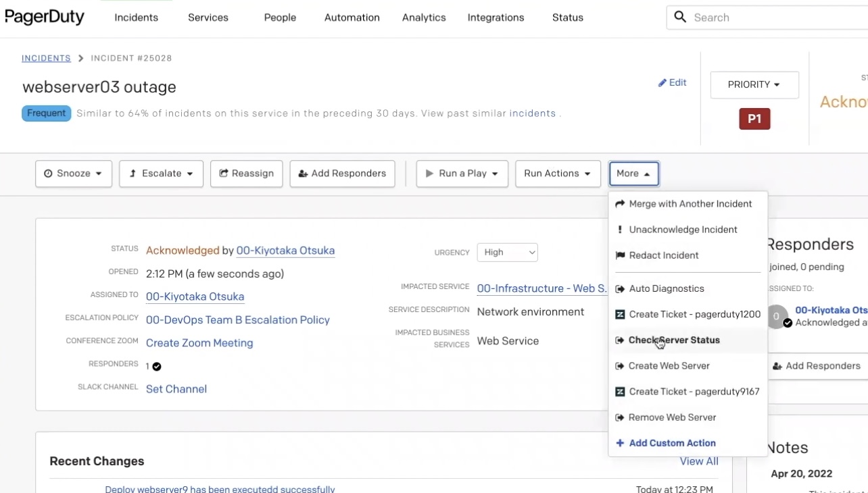Choose Unacknowledge Incident from the menu
Screen dimensions: 868x493
[683, 230]
